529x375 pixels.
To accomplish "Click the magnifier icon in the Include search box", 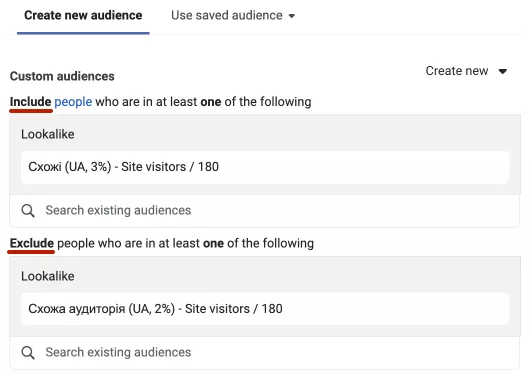I will point(28,211).
